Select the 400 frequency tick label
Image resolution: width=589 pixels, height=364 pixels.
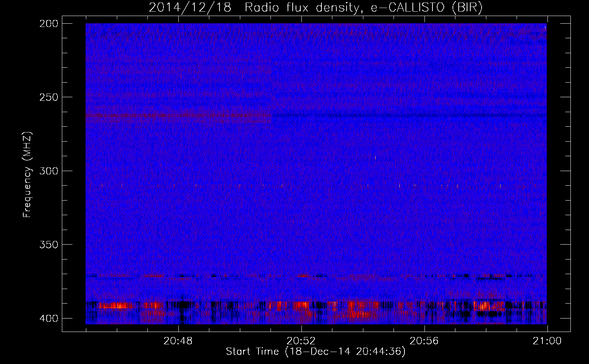[x=48, y=318]
